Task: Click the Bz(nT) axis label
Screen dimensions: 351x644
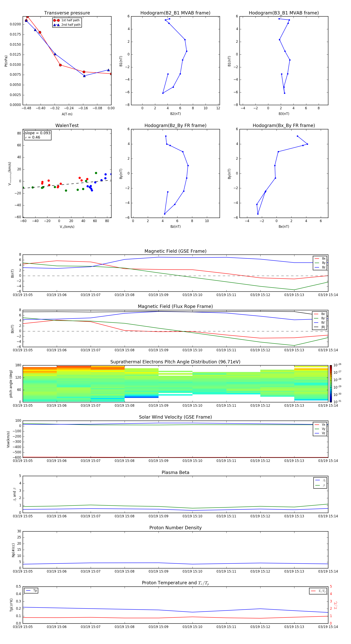Action: 175,227
